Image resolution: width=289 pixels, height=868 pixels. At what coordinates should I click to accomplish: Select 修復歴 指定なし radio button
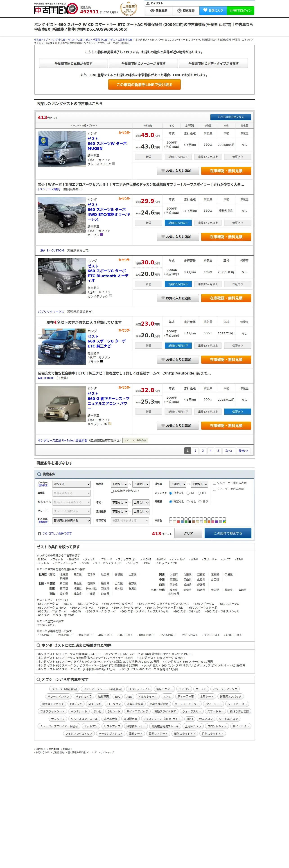(171, 502)
